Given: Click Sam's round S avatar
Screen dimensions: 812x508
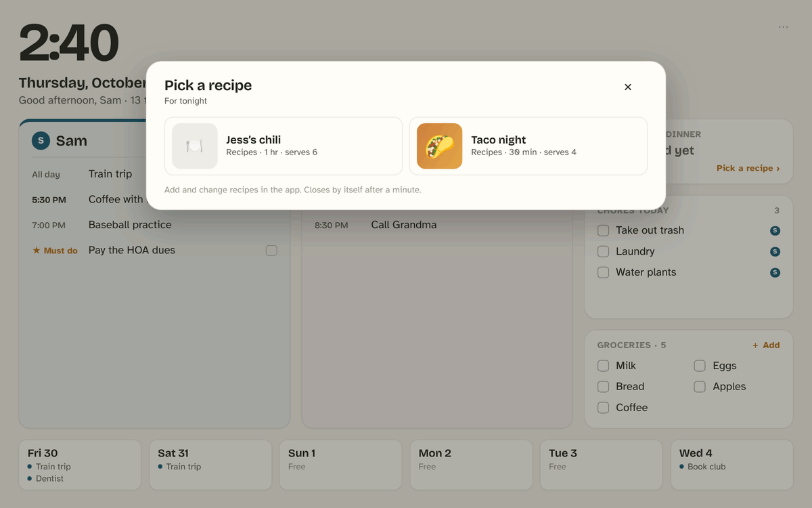Looking at the screenshot, I should pos(41,141).
